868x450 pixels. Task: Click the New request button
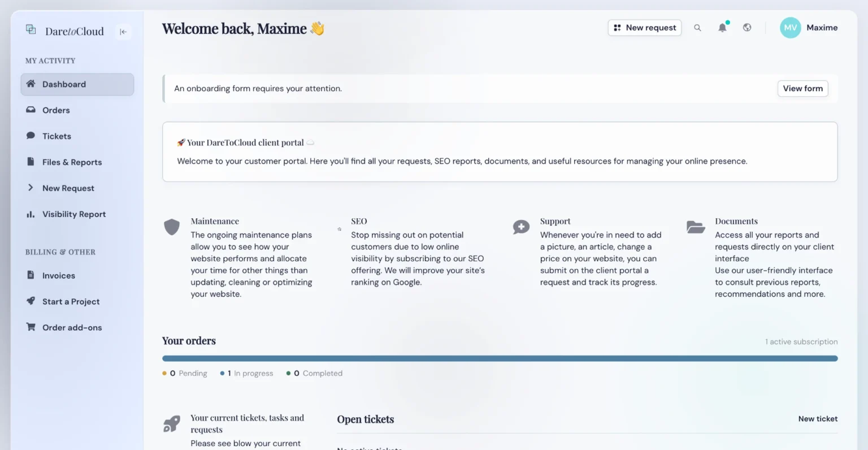tap(645, 28)
